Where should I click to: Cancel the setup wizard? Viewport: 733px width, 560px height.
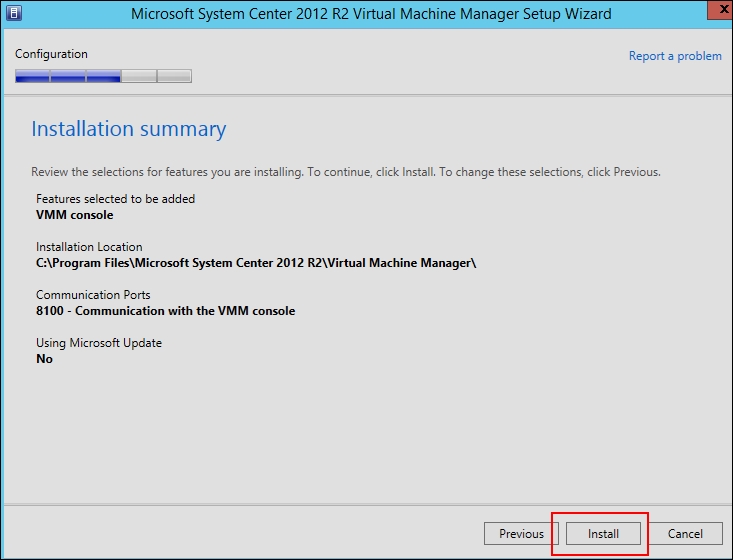tap(685, 533)
